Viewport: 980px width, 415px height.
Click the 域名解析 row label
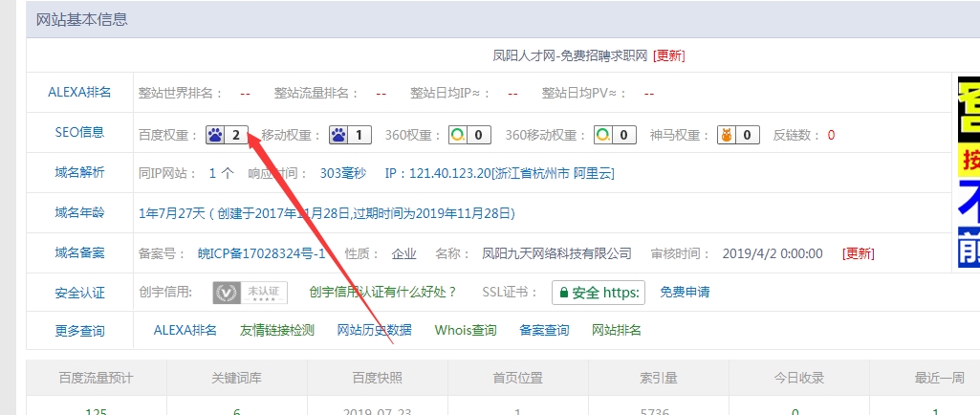[79, 172]
